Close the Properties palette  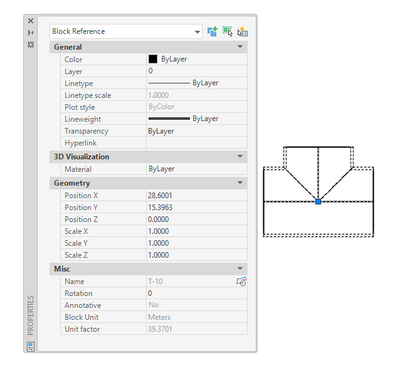[x=31, y=21]
